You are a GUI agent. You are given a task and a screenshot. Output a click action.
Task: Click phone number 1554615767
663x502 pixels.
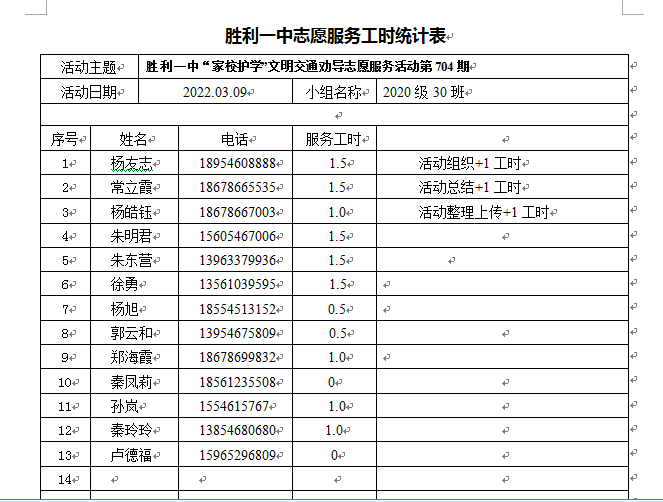[x=234, y=406]
